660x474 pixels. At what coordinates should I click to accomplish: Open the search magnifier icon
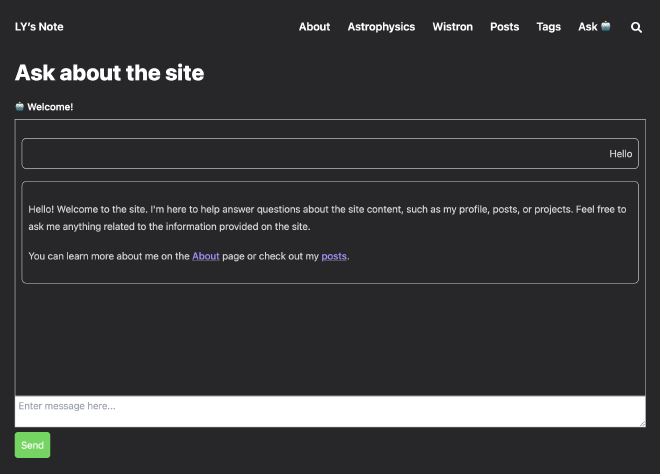coord(636,27)
